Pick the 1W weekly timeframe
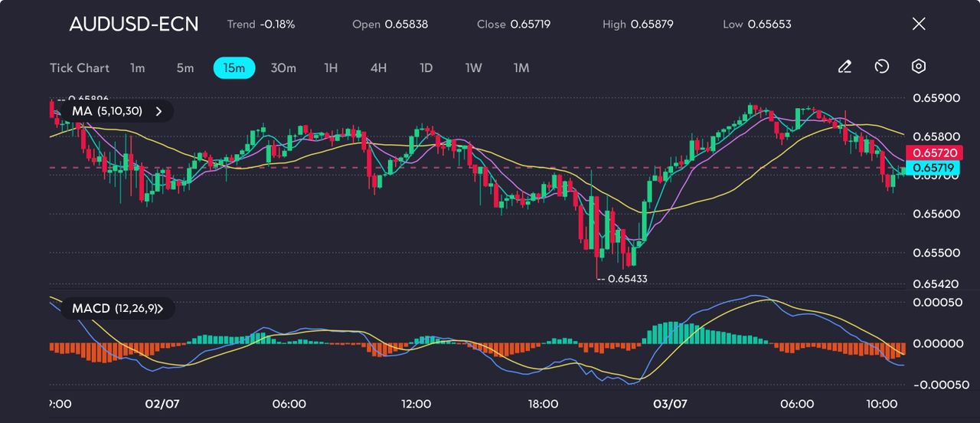Screen dimensions: 980x423 pyautogui.click(x=474, y=68)
